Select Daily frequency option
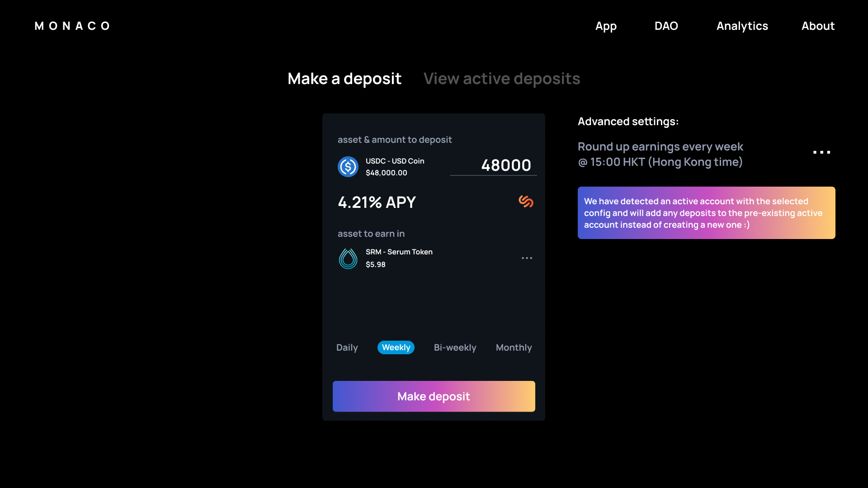This screenshot has width=868, height=488. [x=347, y=347]
